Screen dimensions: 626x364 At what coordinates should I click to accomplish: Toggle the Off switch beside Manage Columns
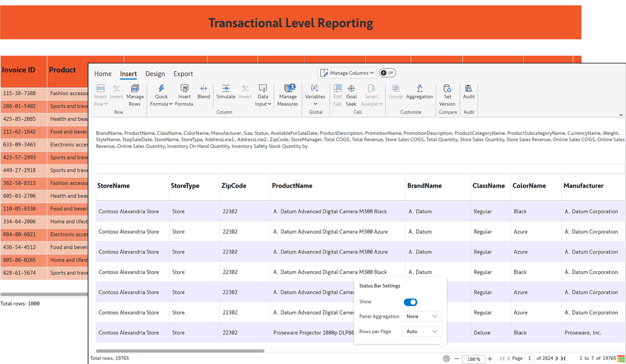coord(387,73)
